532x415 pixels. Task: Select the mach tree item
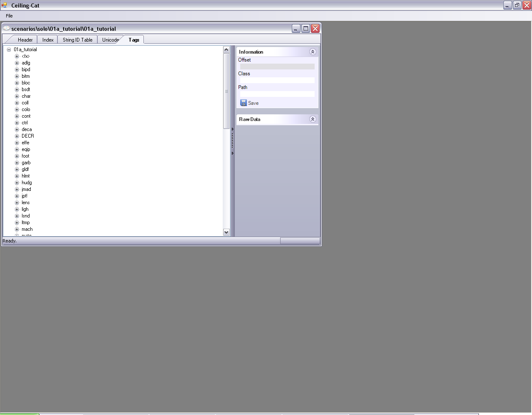(x=27, y=229)
